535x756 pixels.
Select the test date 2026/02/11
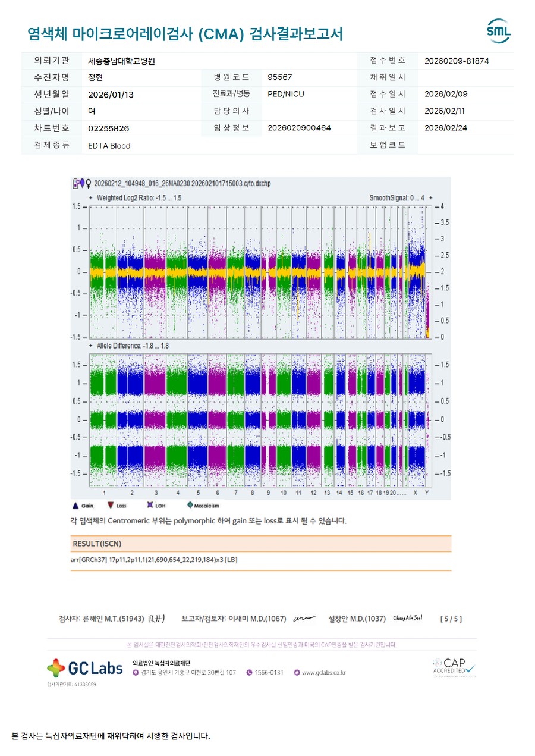click(x=446, y=111)
